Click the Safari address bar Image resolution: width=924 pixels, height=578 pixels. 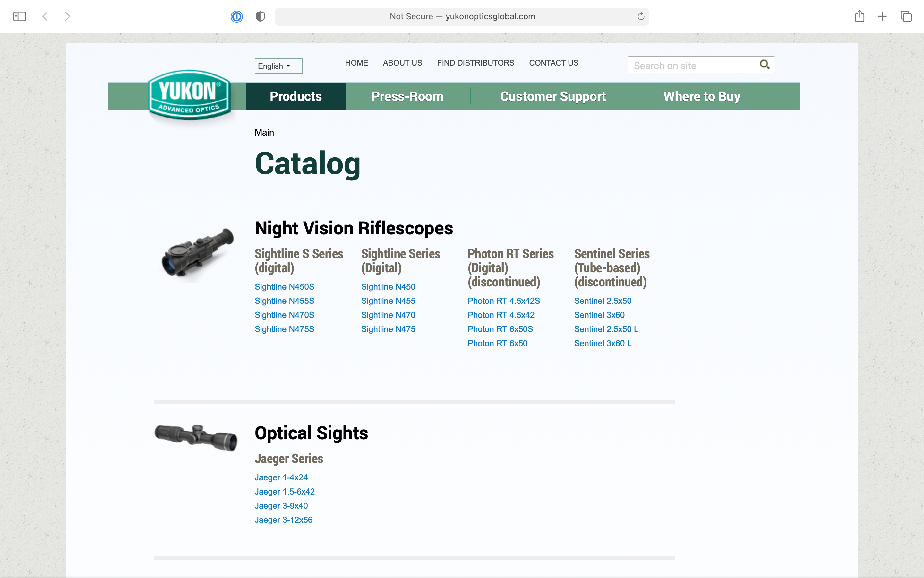(462, 16)
